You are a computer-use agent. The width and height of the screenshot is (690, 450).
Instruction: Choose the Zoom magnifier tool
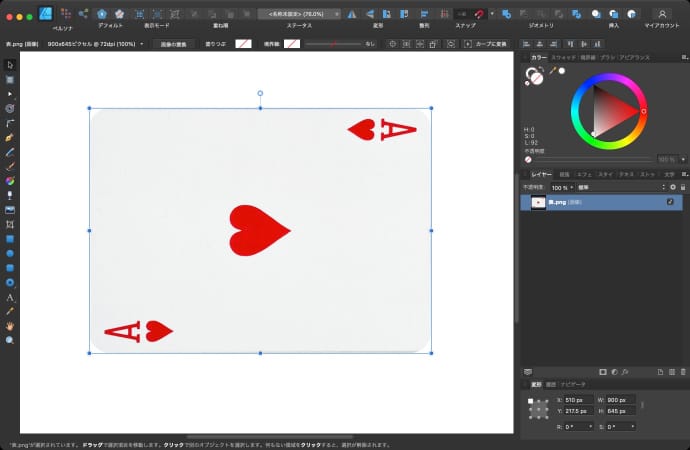[x=10, y=340]
